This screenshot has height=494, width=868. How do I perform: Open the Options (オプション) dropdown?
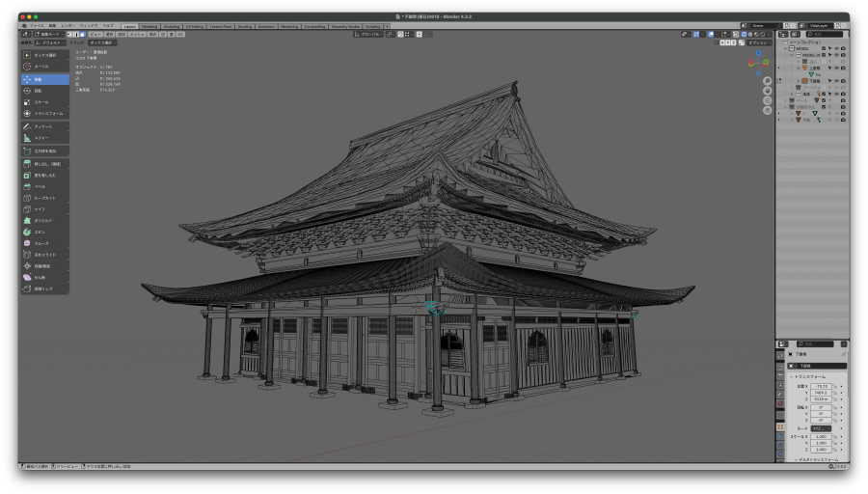(x=758, y=42)
